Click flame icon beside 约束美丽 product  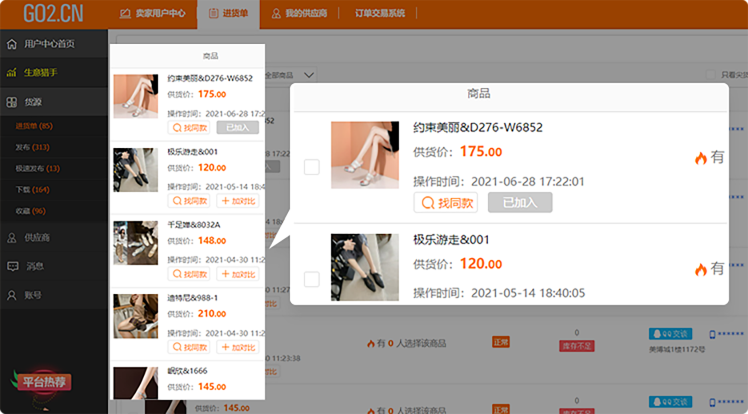coord(700,158)
